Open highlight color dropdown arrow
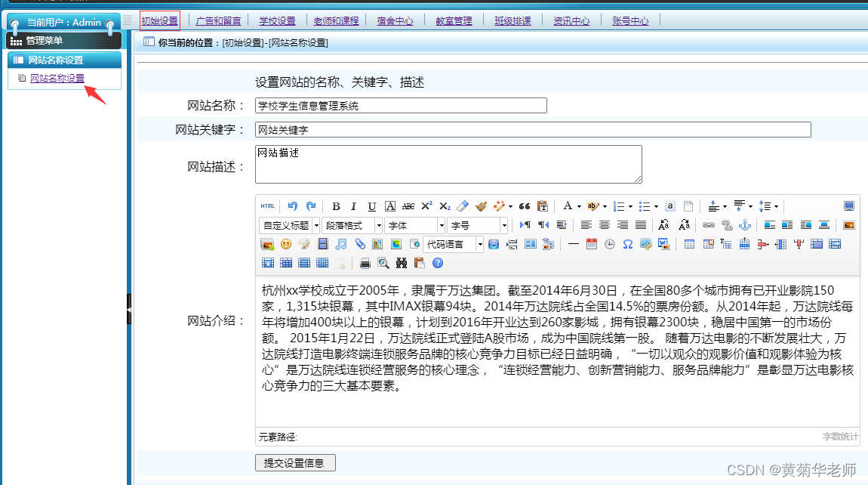 click(605, 207)
